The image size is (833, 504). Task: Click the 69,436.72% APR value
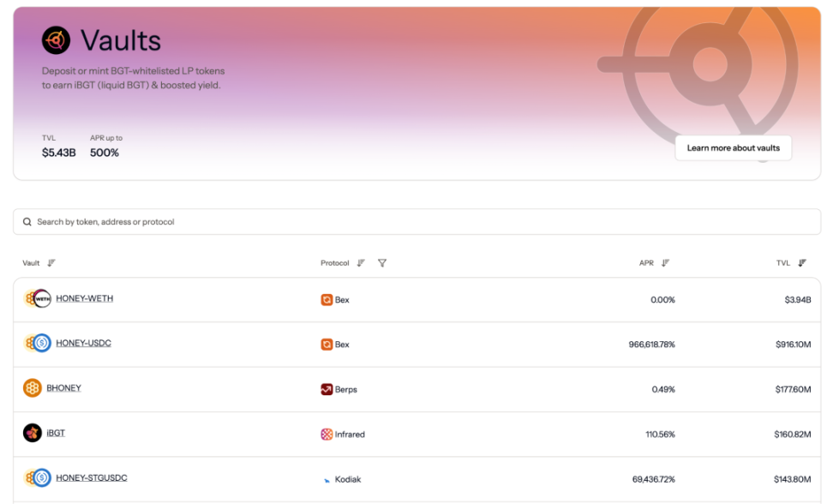pyautogui.click(x=653, y=479)
